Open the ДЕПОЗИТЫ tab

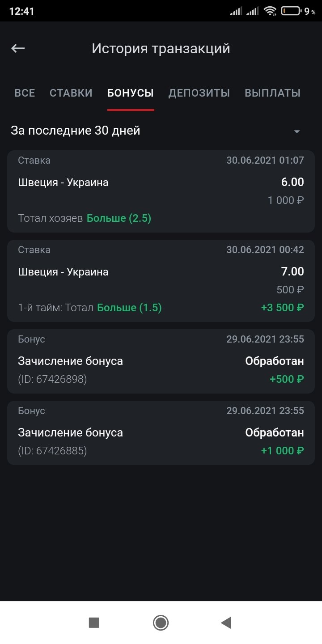199,93
